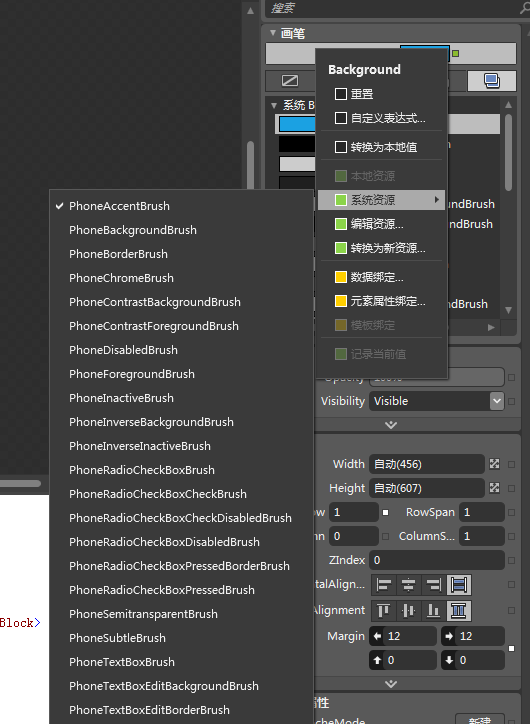Align horizontally to the left
This screenshot has height=724, width=530.
point(384,585)
